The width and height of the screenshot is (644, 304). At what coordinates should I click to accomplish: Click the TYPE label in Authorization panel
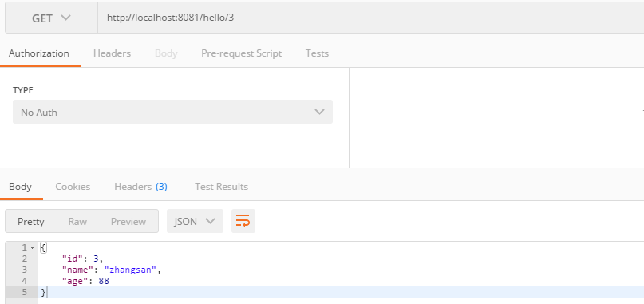pos(23,90)
